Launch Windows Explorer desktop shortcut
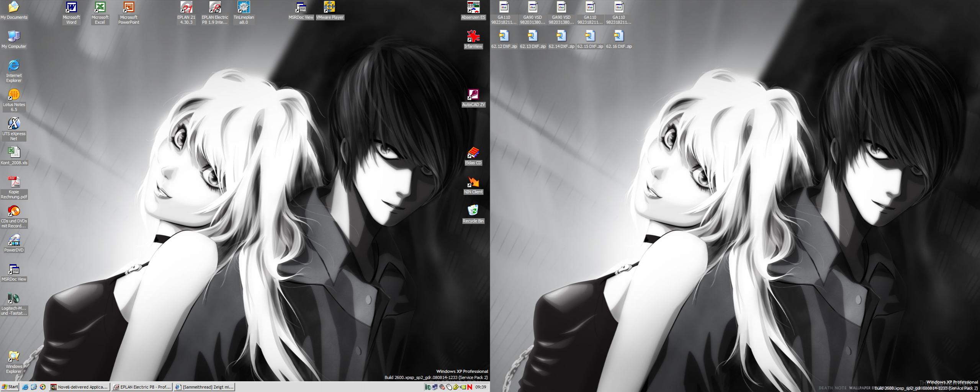Screen dimensions: 980x392 pyautogui.click(x=14, y=362)
